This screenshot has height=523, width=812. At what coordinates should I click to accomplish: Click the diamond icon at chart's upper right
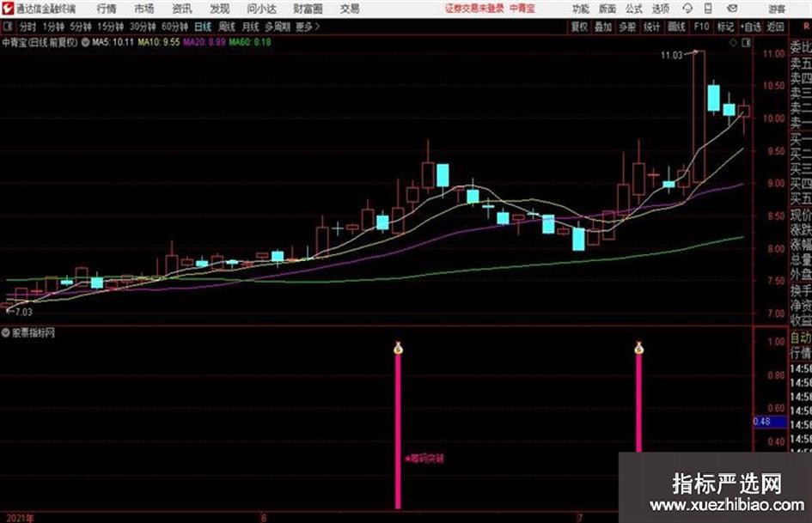tap(733, 43)
